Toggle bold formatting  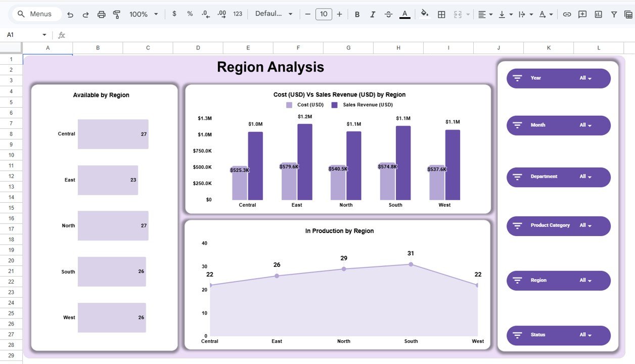point(357,14)
